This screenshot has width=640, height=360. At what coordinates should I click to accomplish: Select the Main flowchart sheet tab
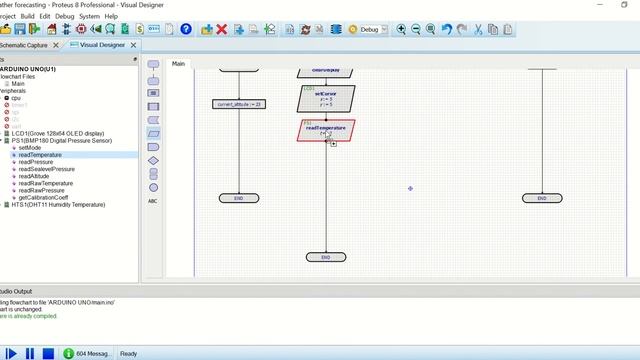(x=178, y=64)
